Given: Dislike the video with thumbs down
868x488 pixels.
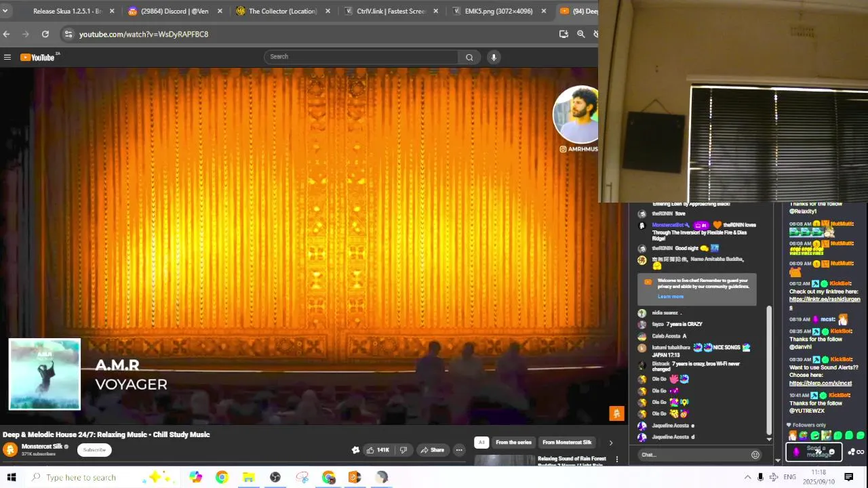Looking at the screenshot, I should (x=403, y=450).
